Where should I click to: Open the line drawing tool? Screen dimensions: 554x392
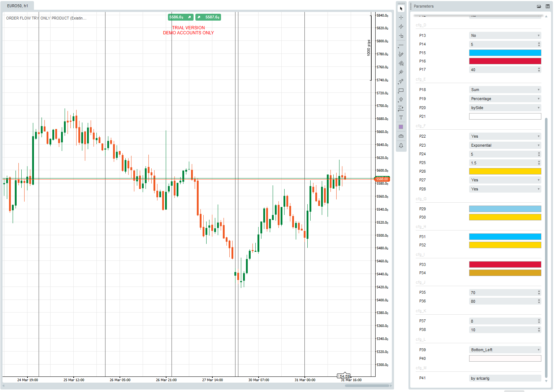(x=401, y=46)
